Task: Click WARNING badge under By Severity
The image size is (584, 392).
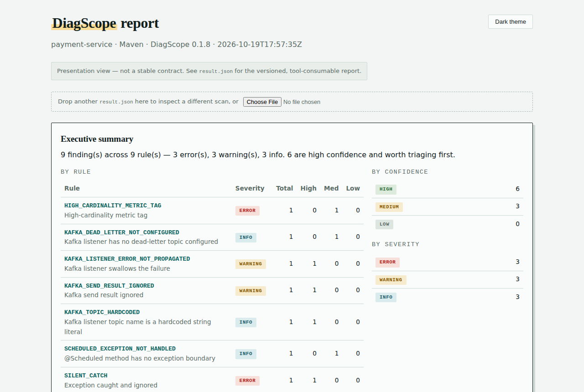Action: point(391,280)
